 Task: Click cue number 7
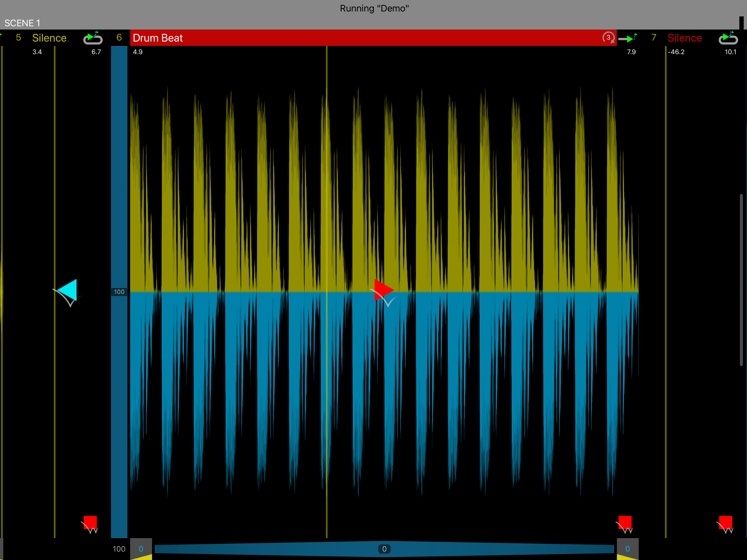point(654,37)
